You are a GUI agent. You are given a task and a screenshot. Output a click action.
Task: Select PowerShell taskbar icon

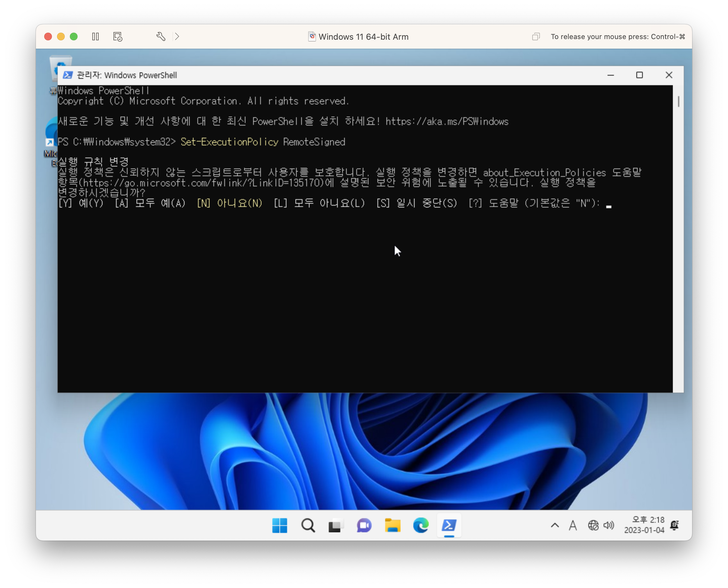tap(449, 525)
